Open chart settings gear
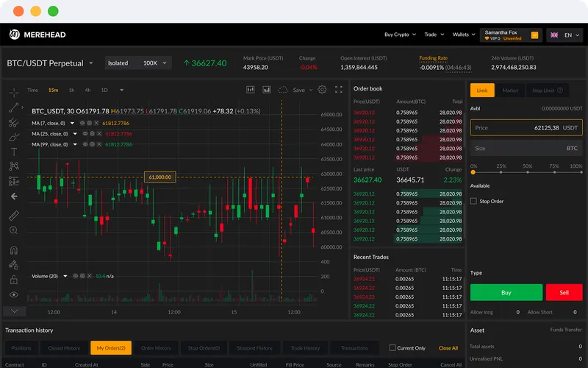The image size is (588, 368). [x=322, y=89]
